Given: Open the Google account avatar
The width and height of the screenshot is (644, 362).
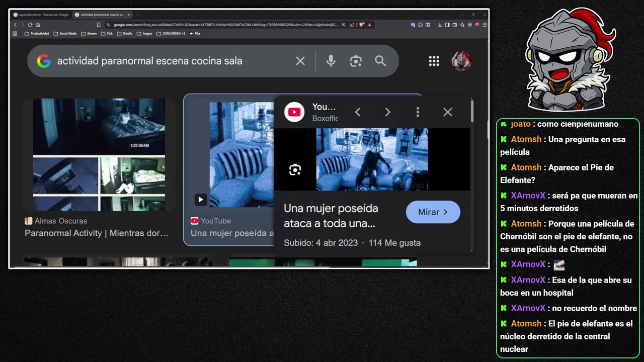Looking at the screenshot, I should point(461,61).
